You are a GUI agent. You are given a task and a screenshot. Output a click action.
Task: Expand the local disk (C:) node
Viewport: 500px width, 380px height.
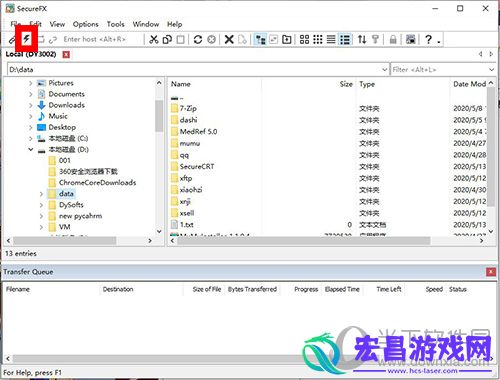pyautogui.click(x=30, y=138)
